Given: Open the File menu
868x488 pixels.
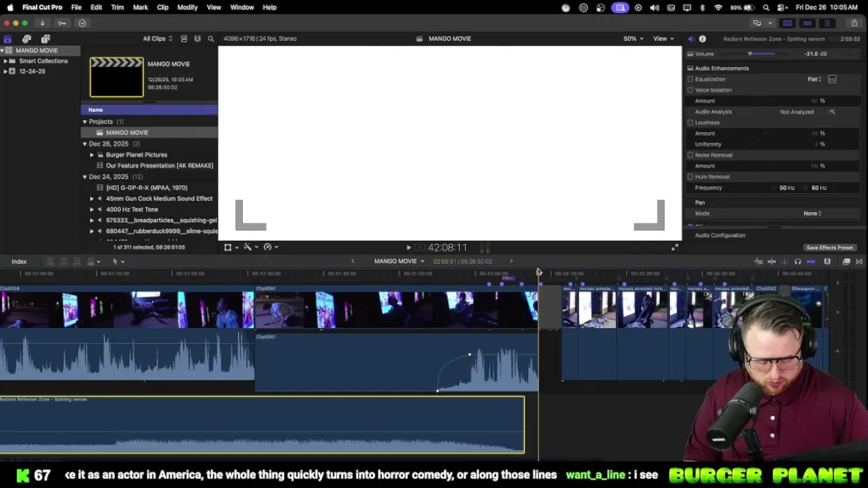Looking at the screenshot, I should tap(76, 7).
